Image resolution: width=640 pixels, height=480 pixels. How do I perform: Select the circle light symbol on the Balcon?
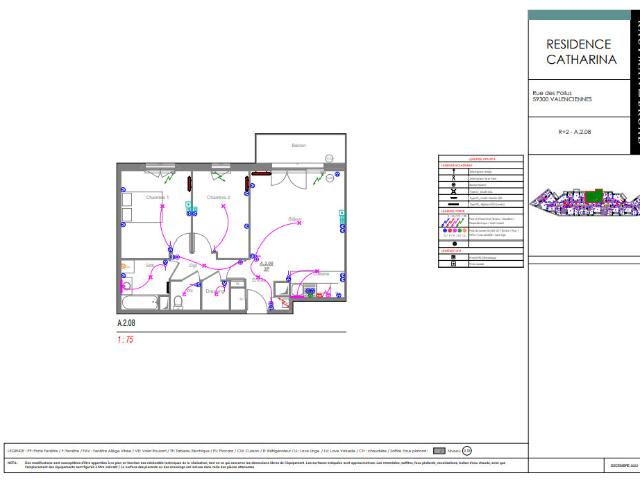coord(329,158)
